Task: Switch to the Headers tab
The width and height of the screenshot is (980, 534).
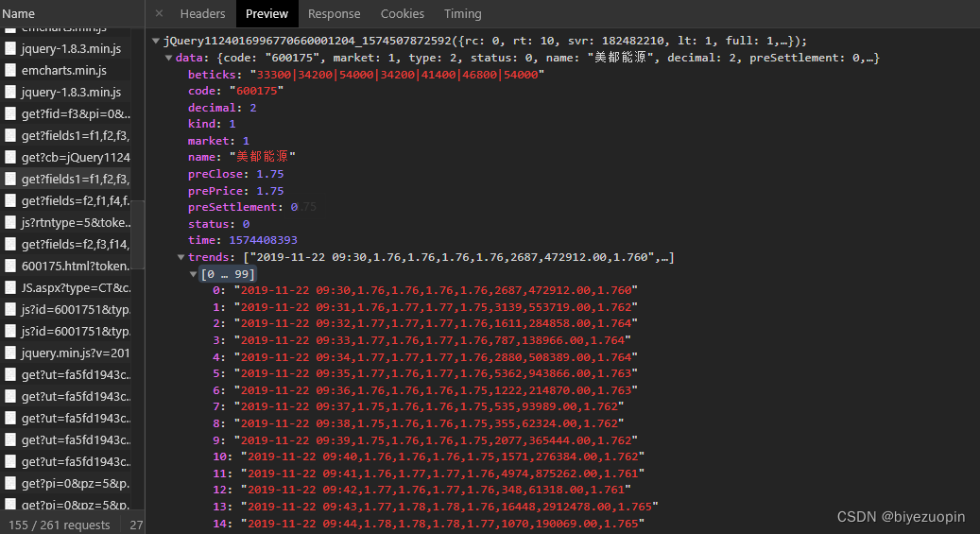Action: click(x=202, y=13)
